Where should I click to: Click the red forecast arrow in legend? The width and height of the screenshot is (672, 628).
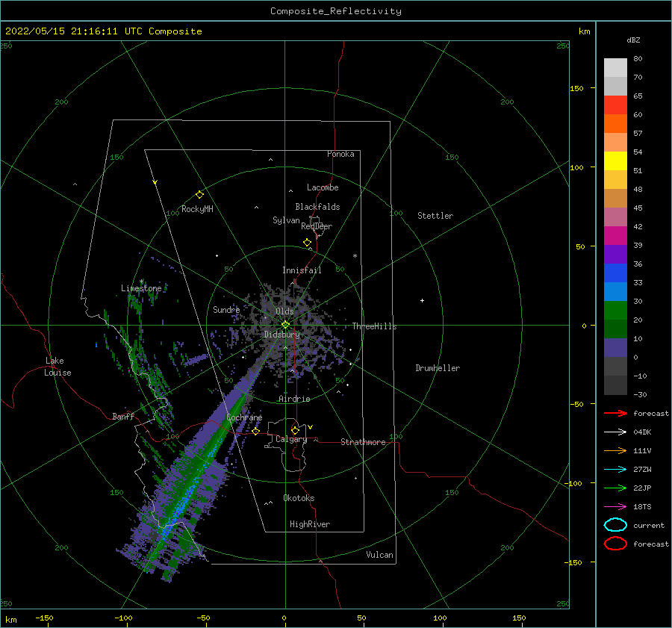point(615,413)
